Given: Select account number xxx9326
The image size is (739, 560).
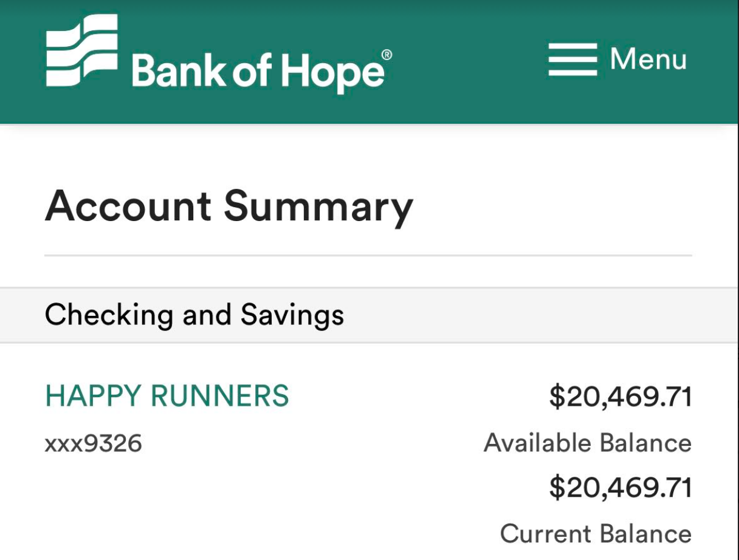Looking at the screenshot, I should [x=93, y=443].
